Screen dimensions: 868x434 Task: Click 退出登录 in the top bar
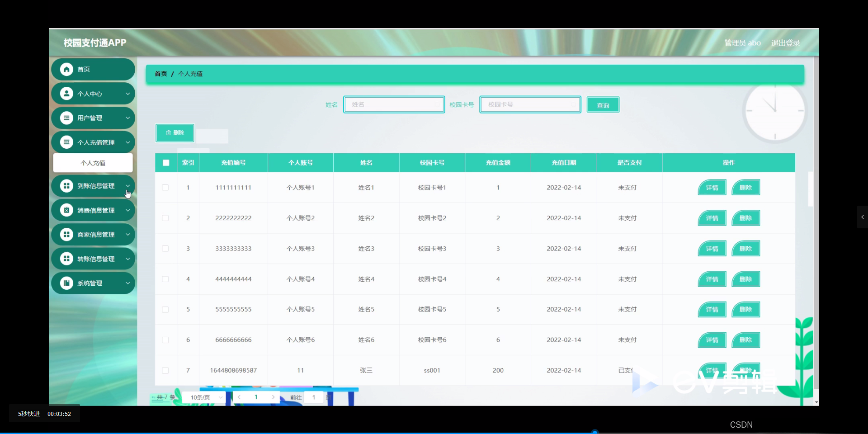pyautogui.click(x=785, y=42)
